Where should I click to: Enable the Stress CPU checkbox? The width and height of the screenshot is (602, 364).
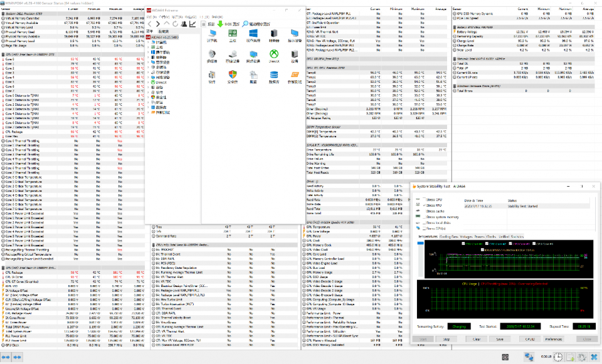(425, 199)
